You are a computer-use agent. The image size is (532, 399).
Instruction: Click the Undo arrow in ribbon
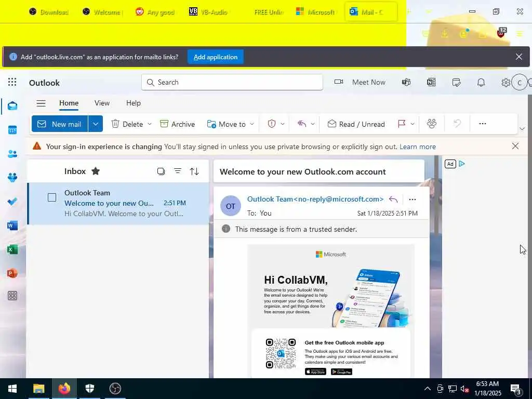457,124
